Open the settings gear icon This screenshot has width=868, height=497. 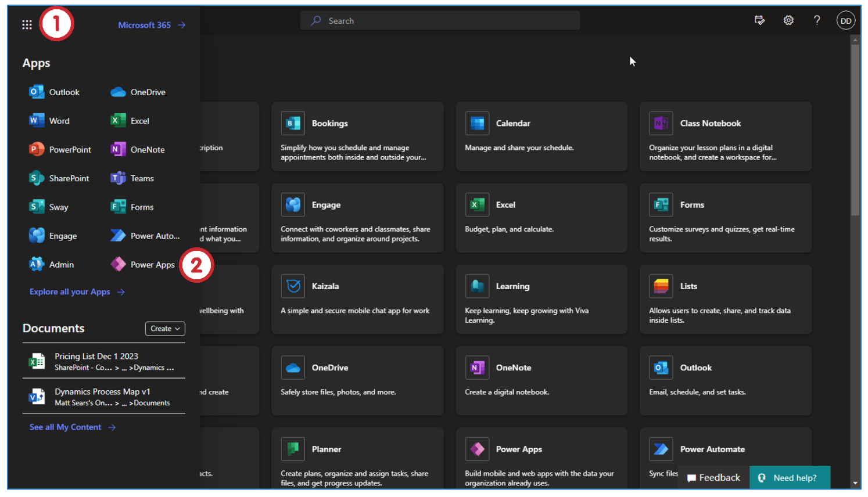pos(788,20)
